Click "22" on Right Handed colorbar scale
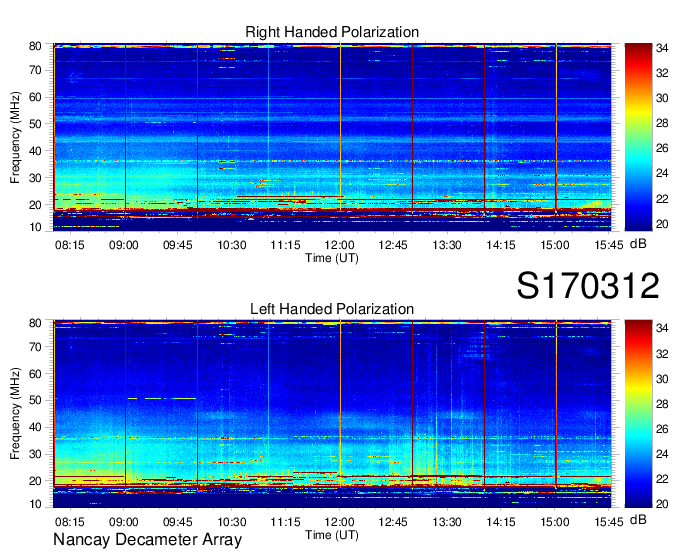The height and width of the screenshot is (552, 680). click(x=662, y=199)
